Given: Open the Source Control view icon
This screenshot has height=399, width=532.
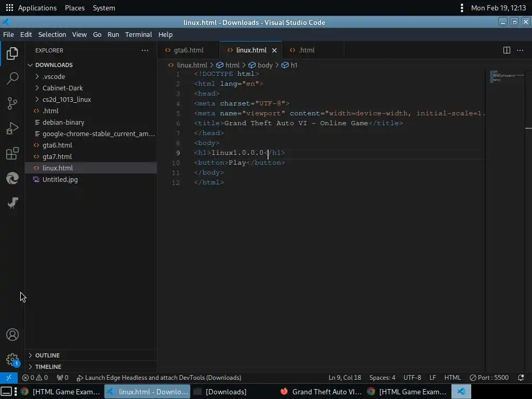Looking at the screenshot, I should [x=12, y=103].
